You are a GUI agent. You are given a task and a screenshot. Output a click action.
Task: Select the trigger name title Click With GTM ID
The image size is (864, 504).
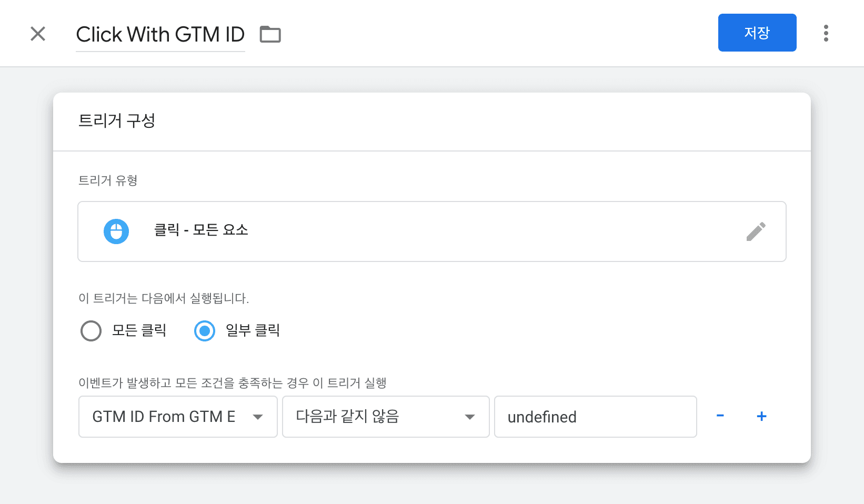[x=160, y=34]
